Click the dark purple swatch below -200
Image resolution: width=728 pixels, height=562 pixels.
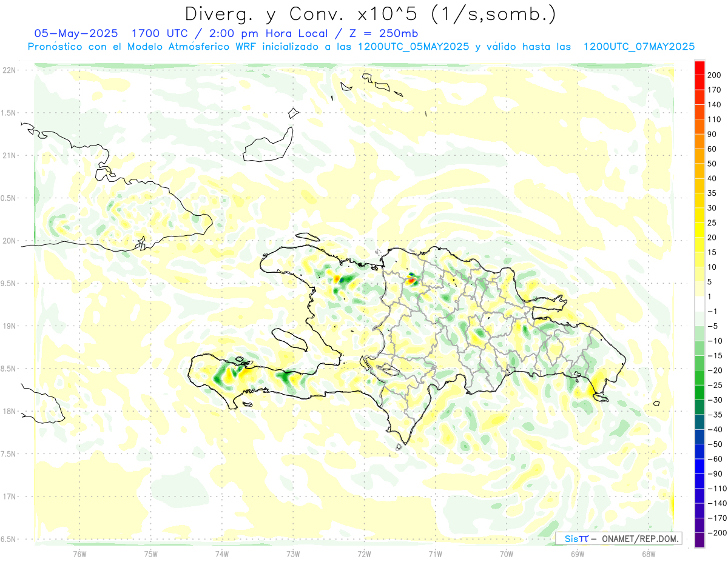click(x=699, y=540)
